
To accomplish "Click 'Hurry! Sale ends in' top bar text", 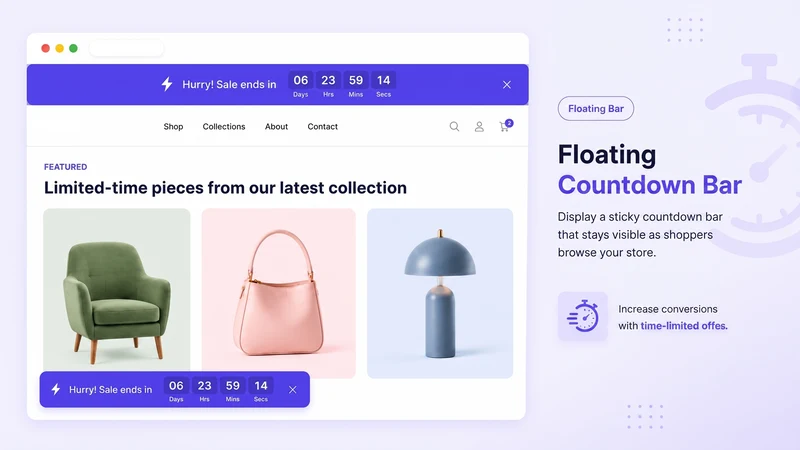I will [x=229, y=85].
